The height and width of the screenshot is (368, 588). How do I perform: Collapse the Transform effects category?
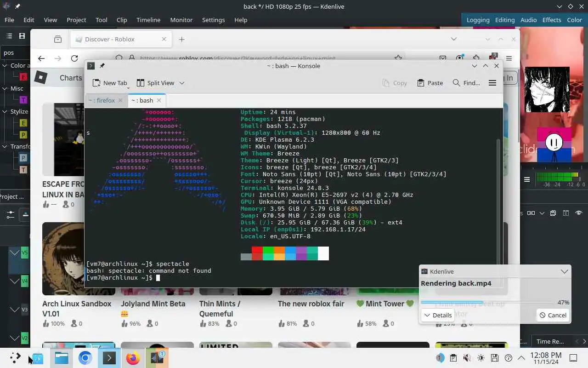(x=5, y=146)
